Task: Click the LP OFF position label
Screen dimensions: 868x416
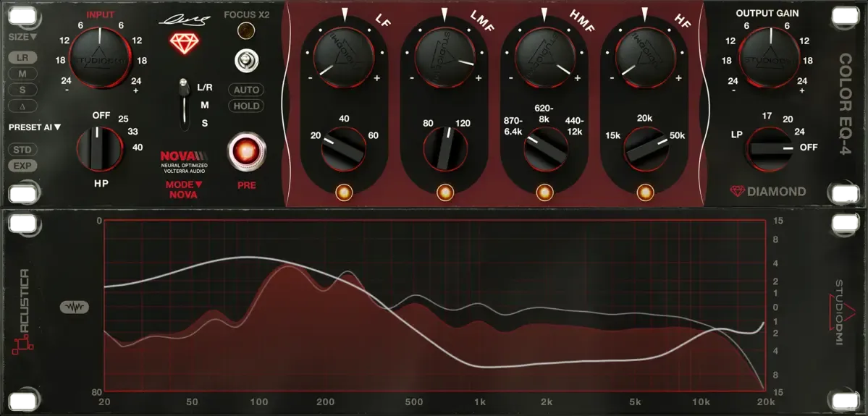Action: tap(808, 148)
